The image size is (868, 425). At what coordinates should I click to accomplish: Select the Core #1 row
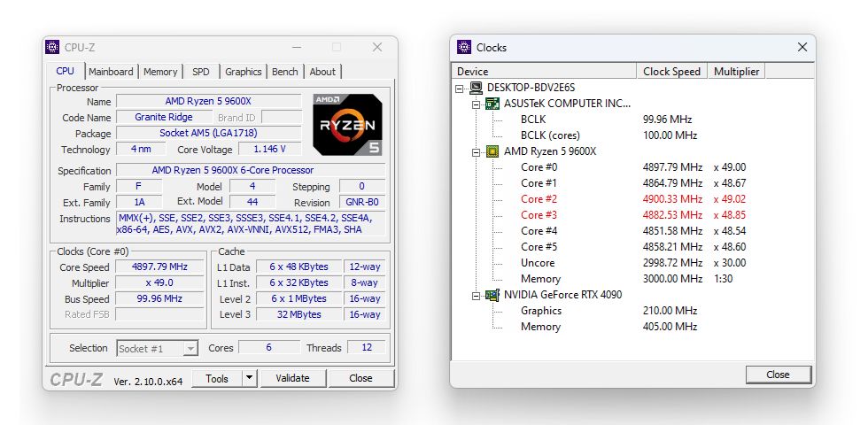[539, 183]
